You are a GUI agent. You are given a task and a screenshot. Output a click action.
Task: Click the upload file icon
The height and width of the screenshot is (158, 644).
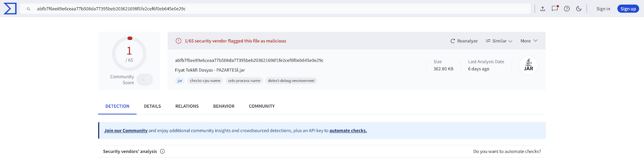[543, 9]
